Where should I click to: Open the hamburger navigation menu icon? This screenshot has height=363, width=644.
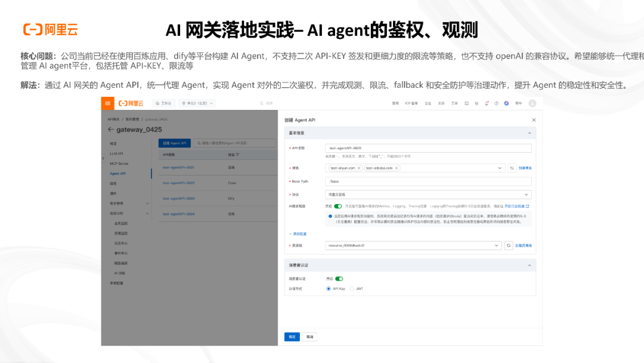click(107, 103)
